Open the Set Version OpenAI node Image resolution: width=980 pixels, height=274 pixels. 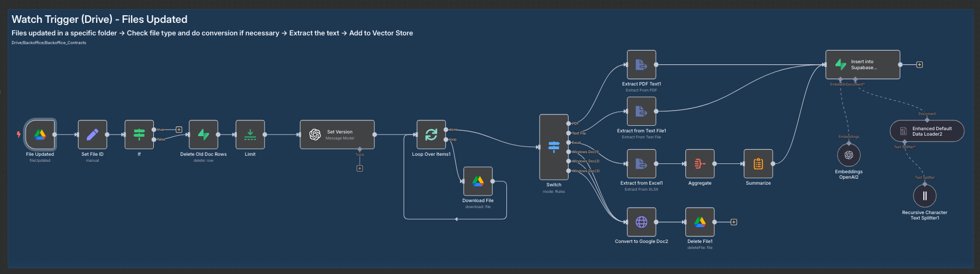pos(337,135)
